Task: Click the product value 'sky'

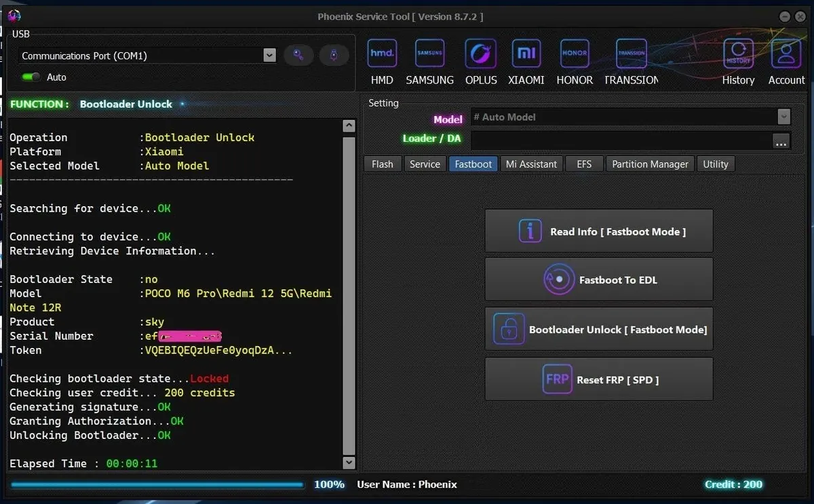Action: tap(154, 322)
